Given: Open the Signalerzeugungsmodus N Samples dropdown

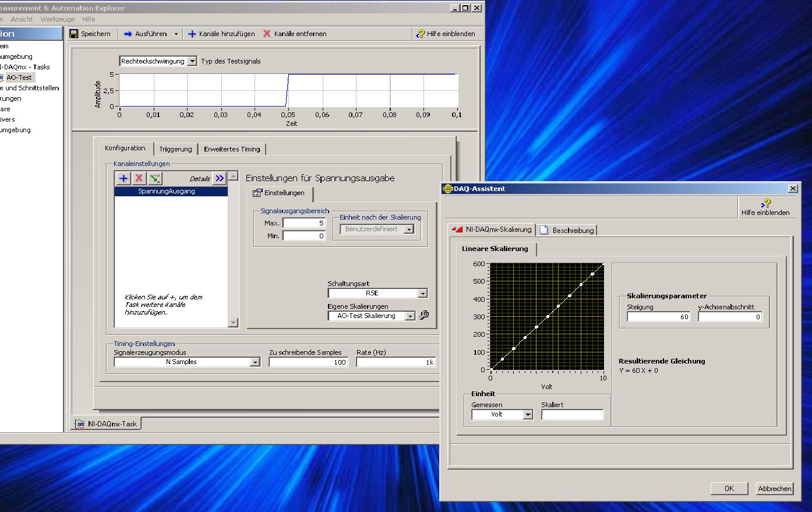Looking at the screenshot, I should coord(255,362).
